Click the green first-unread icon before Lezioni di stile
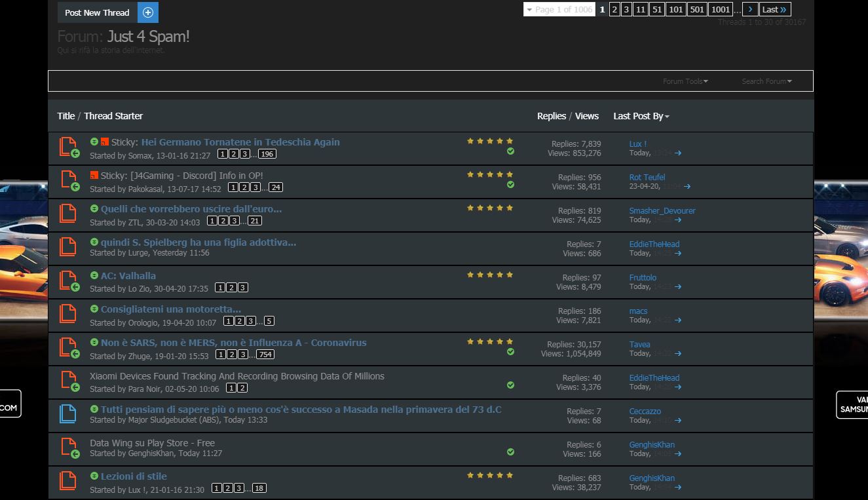Screen dimensions: 868x500 point(94,476)
